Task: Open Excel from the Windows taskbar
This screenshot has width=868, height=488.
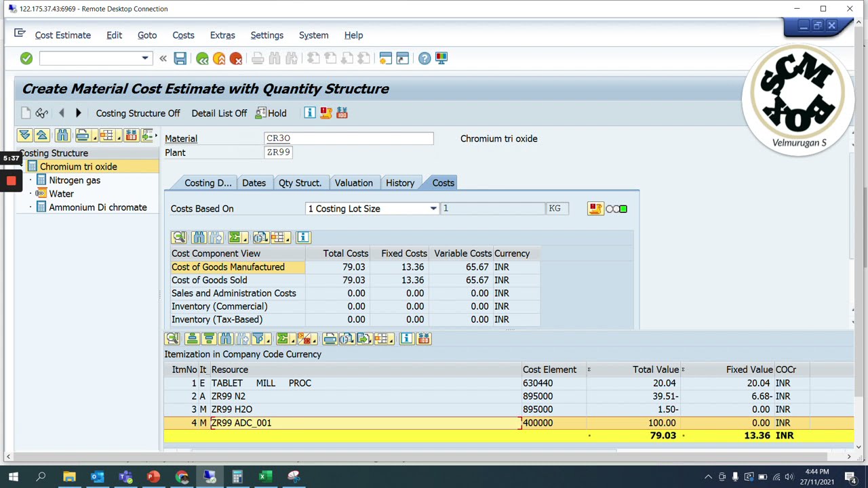Action: pyautogui.click(x=265, y=477)
